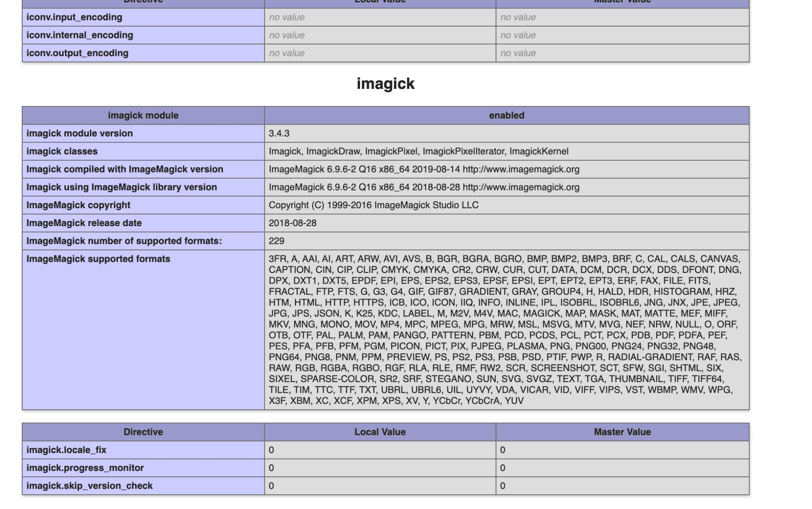Click 'ImageMagick number of supported formats:' label

[x=124, y=241]
